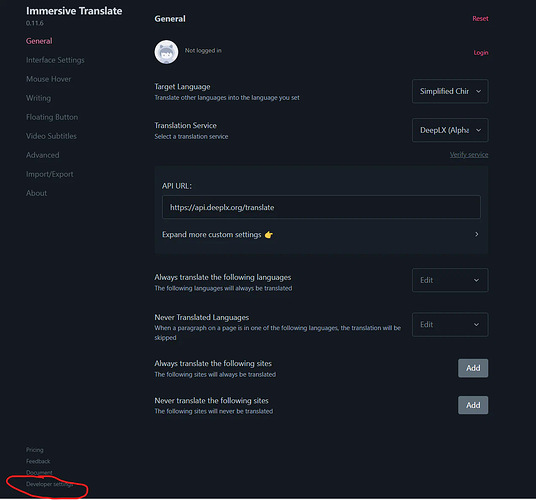Click the Verify service link
Image resolution: width=536 pixels, height=500 pixels.
469,155
